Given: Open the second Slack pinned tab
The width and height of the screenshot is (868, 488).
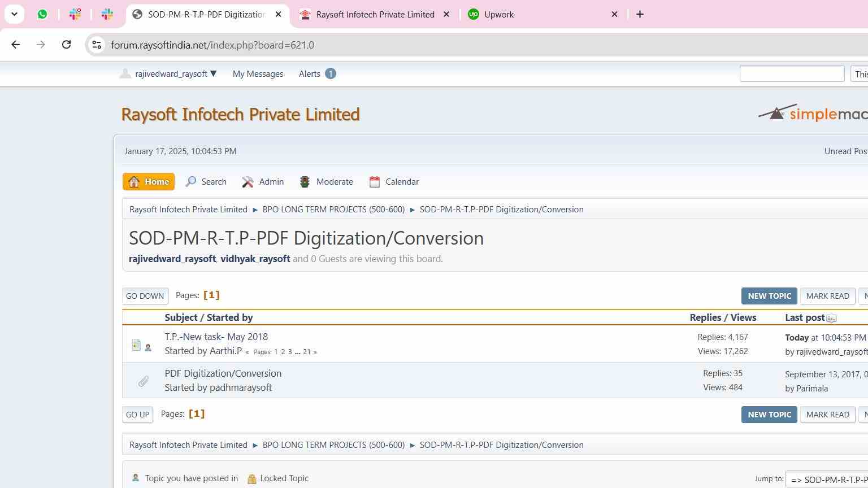Looking at the screenshot, I should [107, 14].
